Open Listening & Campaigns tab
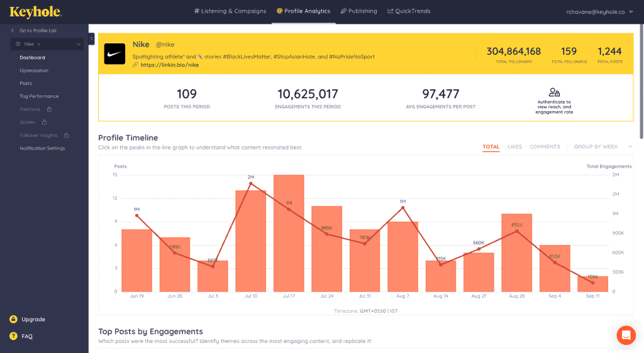This screenshot has width=644, height=353. (230, 11)
